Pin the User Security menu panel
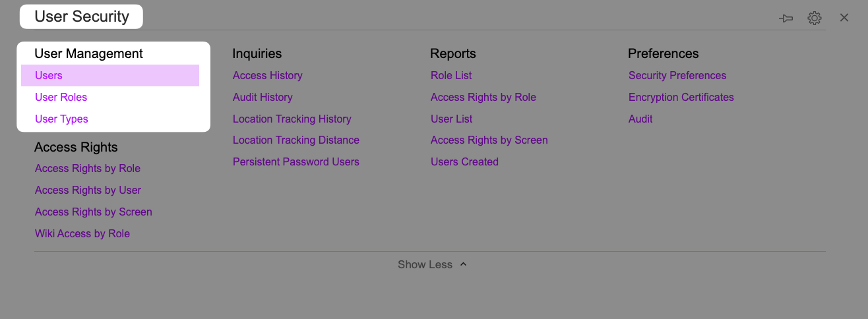This screenshot has height=319, width=868. 786,18
